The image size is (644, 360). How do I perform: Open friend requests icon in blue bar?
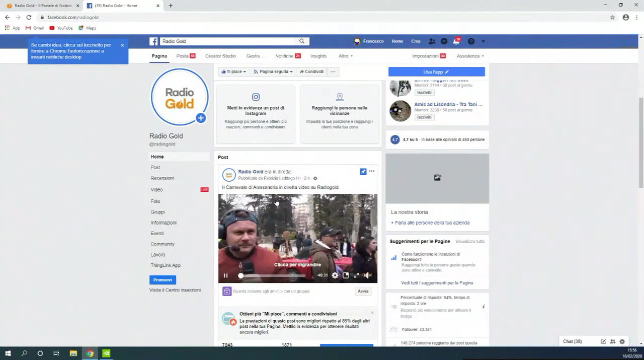[x=432, y=41]
